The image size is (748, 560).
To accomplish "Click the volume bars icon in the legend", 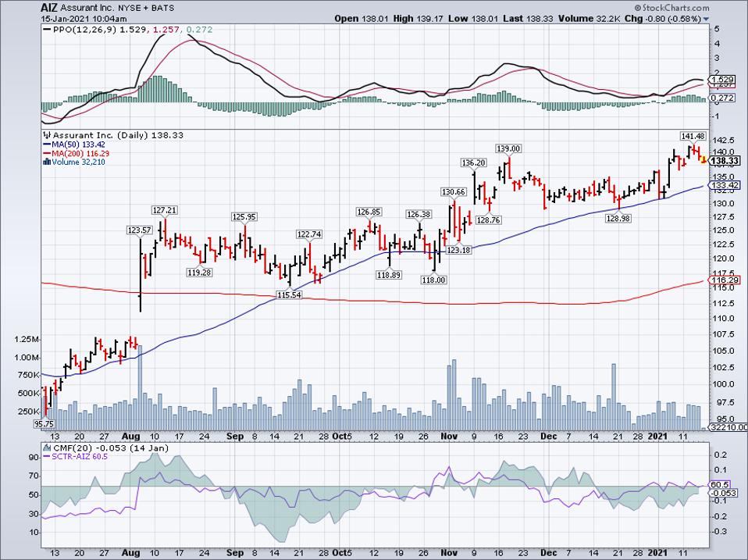I will (x=47, y=162).
